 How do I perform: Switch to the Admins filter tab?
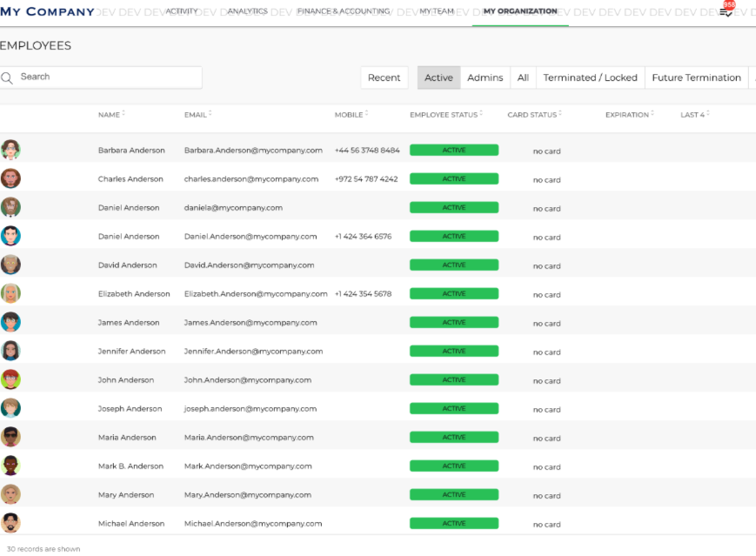tap(485, 77)
